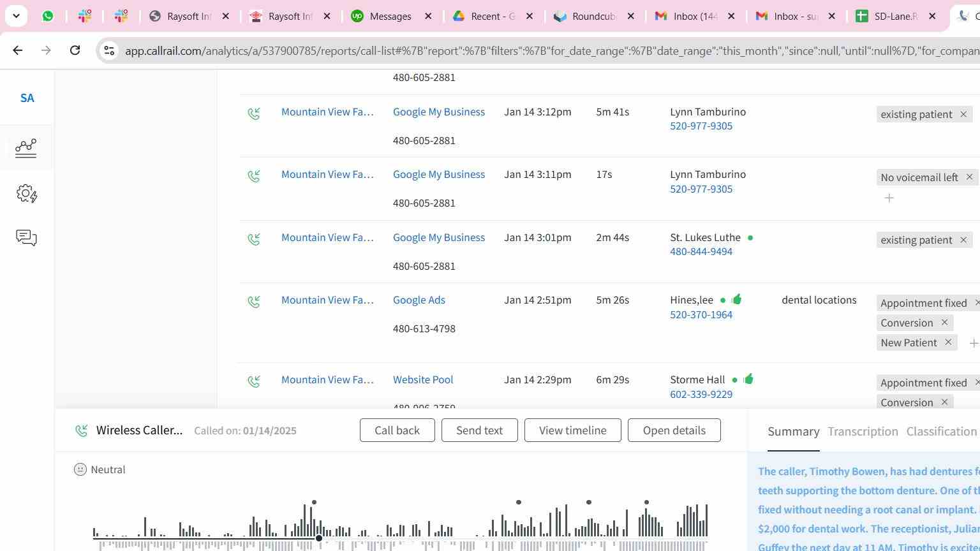Viewport: 980px width, 551px height.
Task: Switch to the Messages Upwork tab
Action: click(391, 16)
